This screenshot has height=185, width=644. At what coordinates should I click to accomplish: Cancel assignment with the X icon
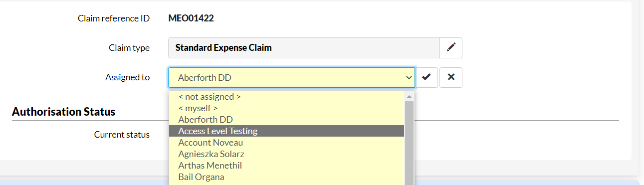tap(451, 77)
